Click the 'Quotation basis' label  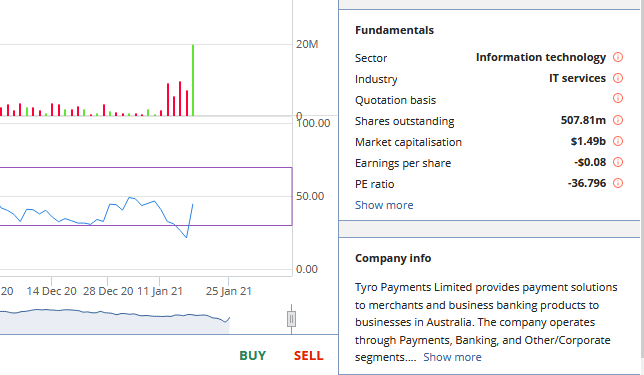[395, 100]
